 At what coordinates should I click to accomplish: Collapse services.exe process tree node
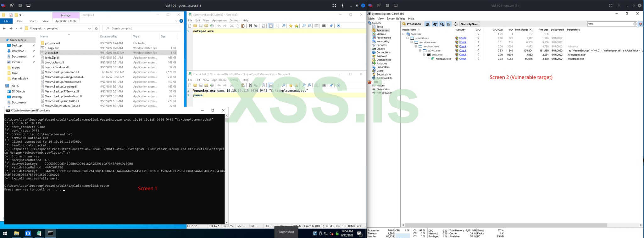[412, 42]
